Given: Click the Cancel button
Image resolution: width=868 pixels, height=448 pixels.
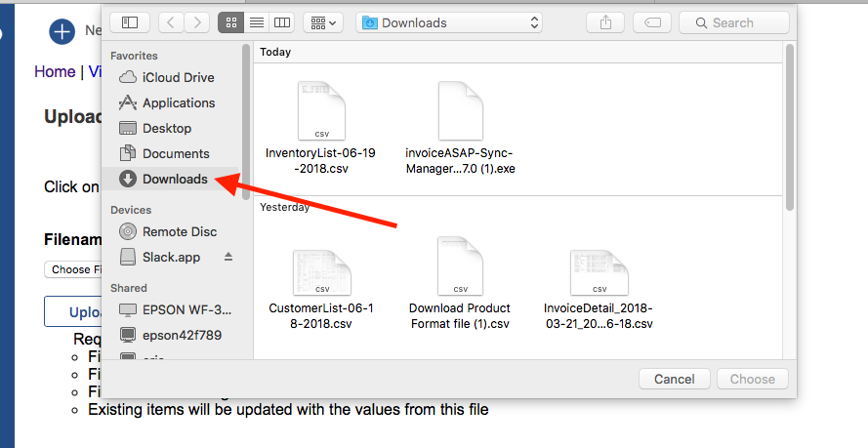Looking at the screenshot, I should pyautogui.click(x=674, y=379).
